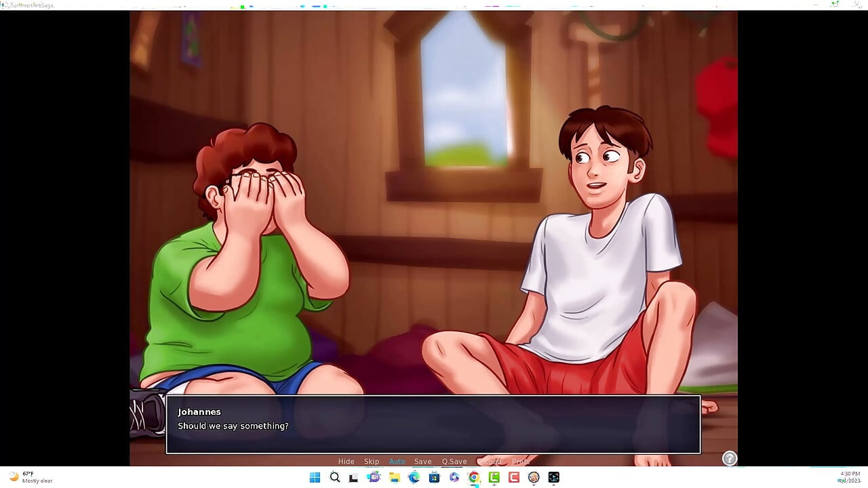Switch to Google Chrome on the taskbar
This screenshot has width=868, height=488.
[x=474, y=477]
